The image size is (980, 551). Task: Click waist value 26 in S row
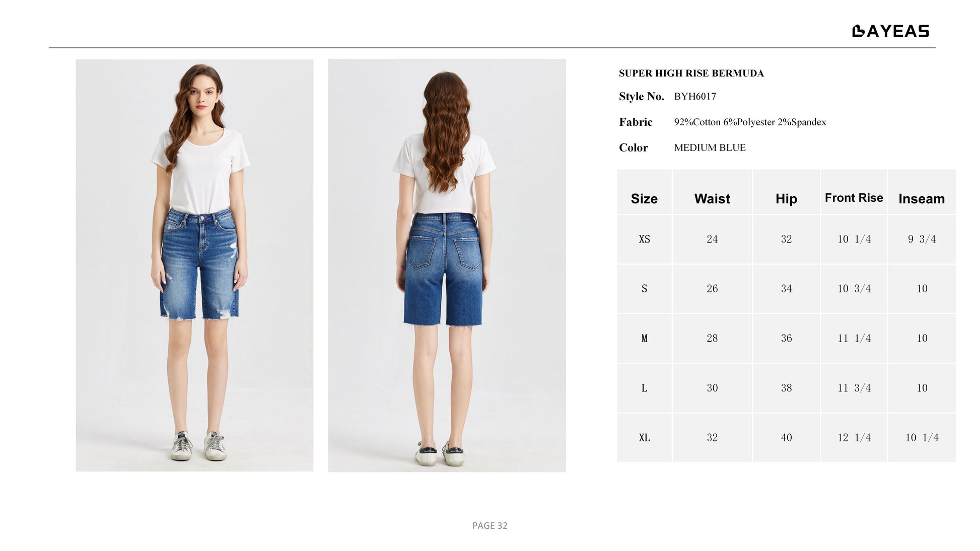[x=712, y=289]
